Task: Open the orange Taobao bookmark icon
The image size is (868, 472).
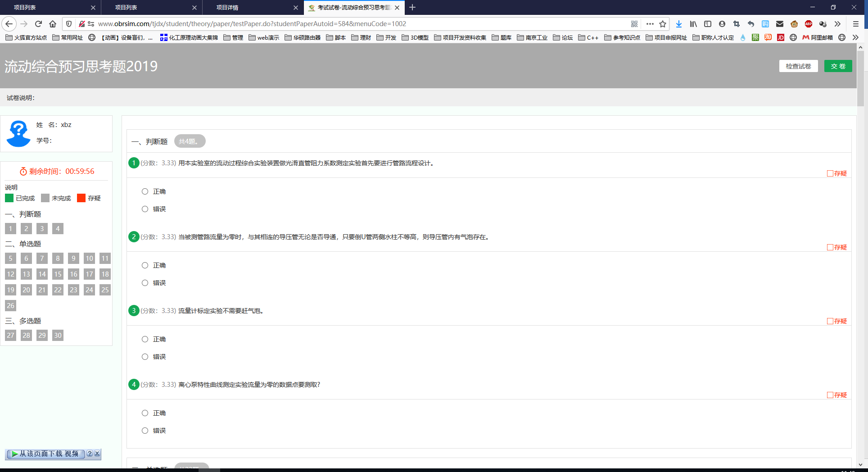Action: point(768,37)
